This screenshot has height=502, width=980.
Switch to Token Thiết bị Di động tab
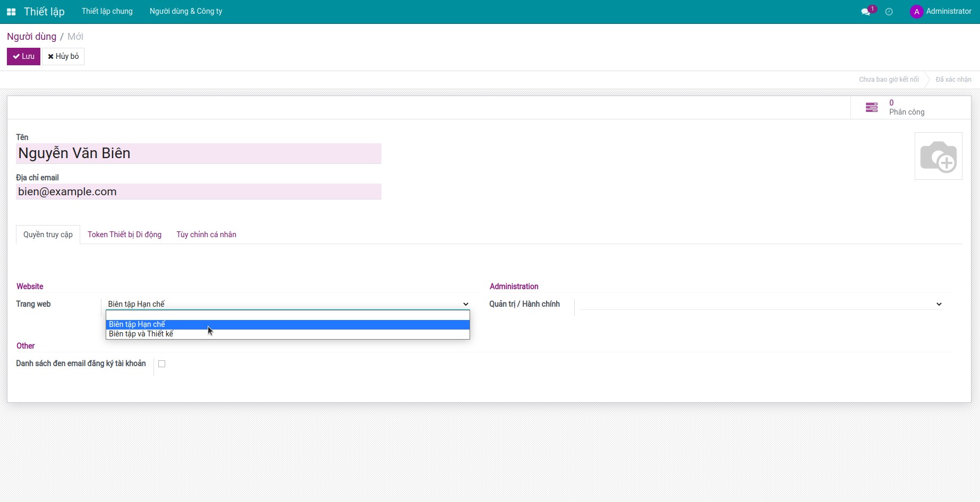124,235
